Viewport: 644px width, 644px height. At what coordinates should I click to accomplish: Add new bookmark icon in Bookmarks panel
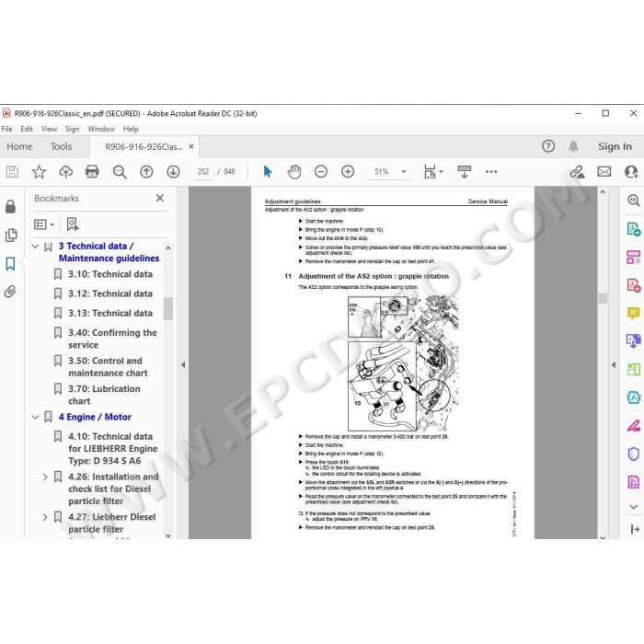tap(73, 224)
